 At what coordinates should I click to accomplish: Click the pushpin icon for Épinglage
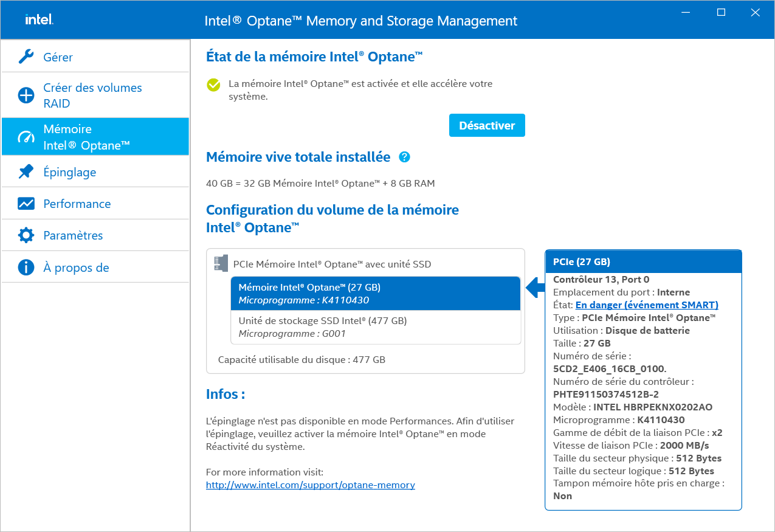pos(26,172)
